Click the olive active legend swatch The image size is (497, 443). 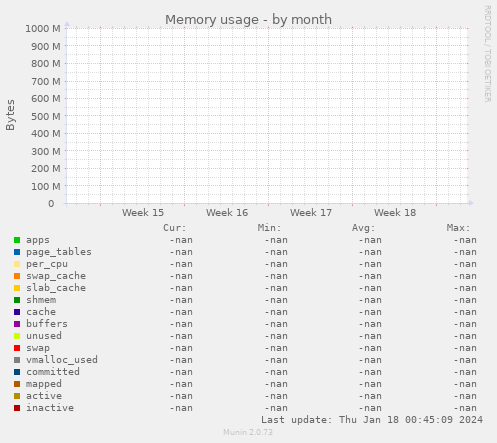17,396
